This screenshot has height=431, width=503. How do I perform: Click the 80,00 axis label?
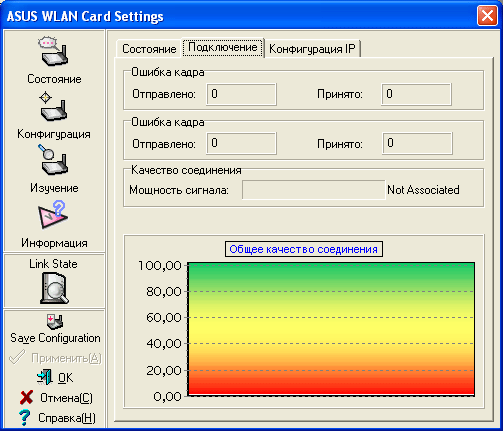pyautogui.click(x=164, y=292)
